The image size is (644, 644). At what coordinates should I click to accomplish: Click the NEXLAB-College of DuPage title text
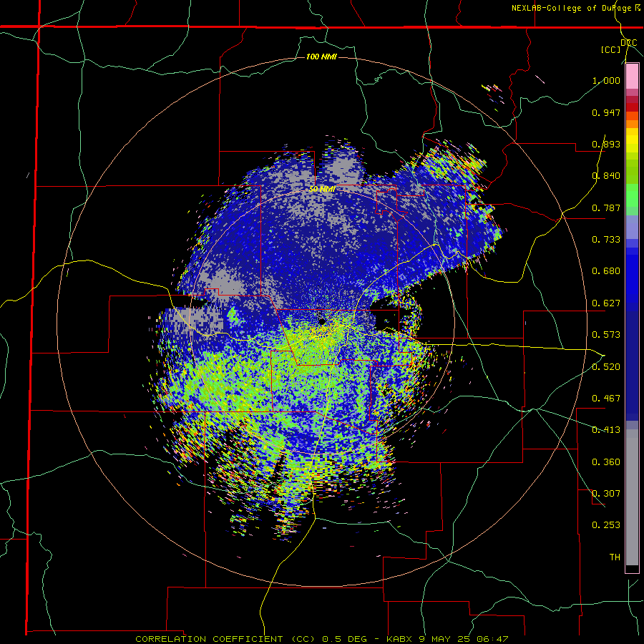572,8
